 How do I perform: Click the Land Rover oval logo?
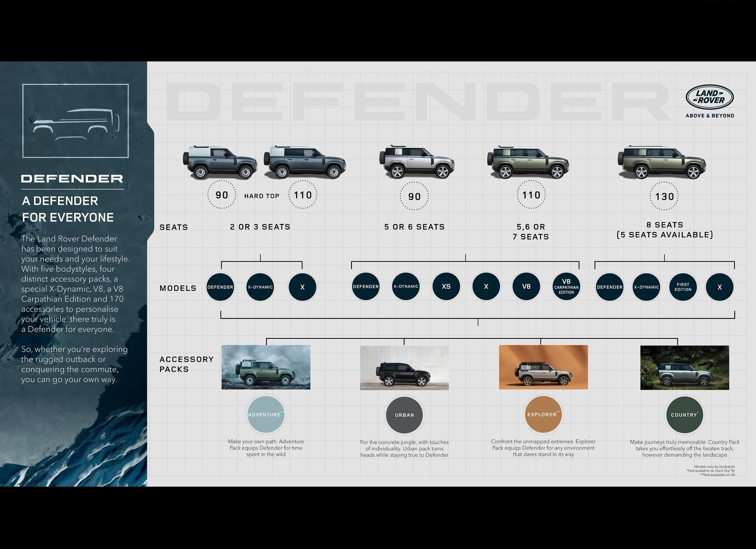(709, 97)
